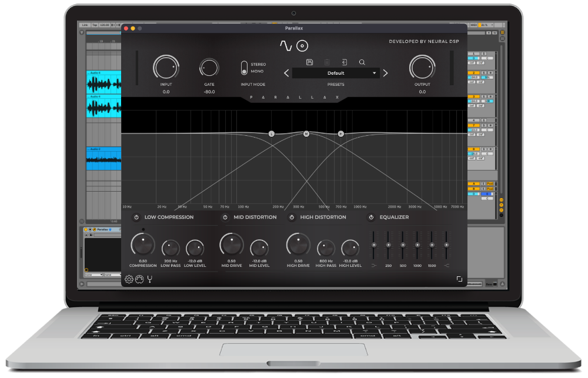The width and height of the screenshot is (588, 378).
Task: Click the High Drive knob
Action: coord(298,245)
